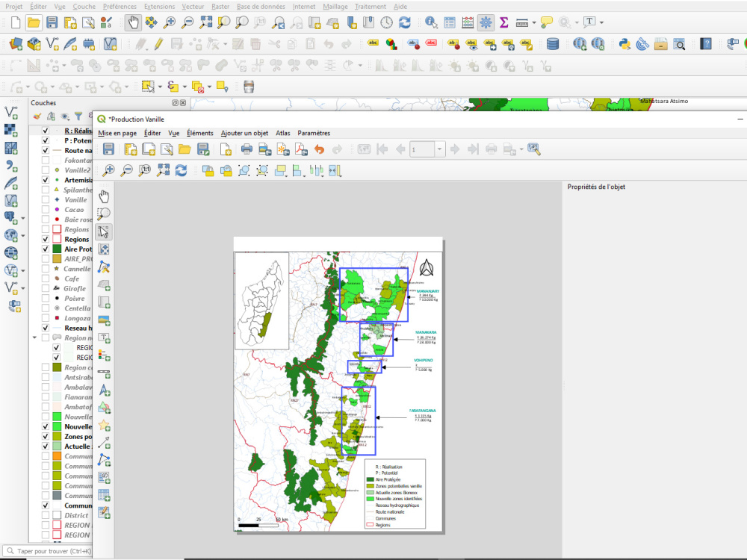Open the atlas page number dropdown

coord(439,149)
